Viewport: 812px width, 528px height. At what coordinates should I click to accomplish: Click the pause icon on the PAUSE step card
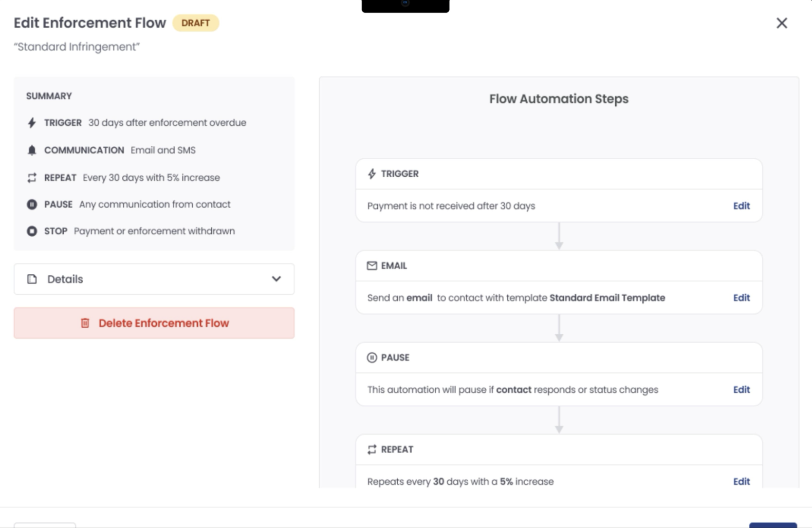coord(371,357)
